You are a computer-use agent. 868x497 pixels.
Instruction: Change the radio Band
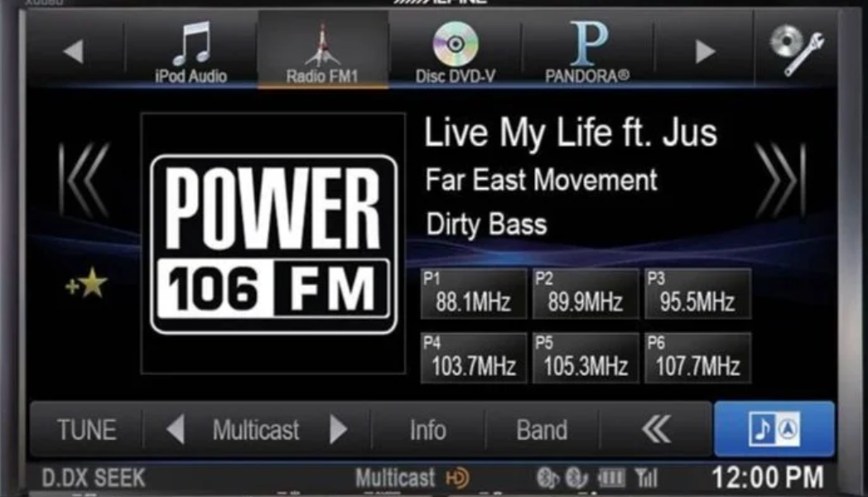[542, 430]
